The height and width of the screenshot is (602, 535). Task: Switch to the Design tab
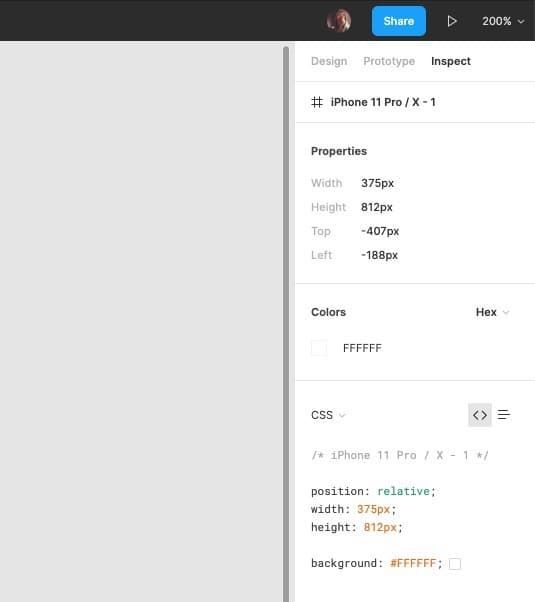point(329,61)
